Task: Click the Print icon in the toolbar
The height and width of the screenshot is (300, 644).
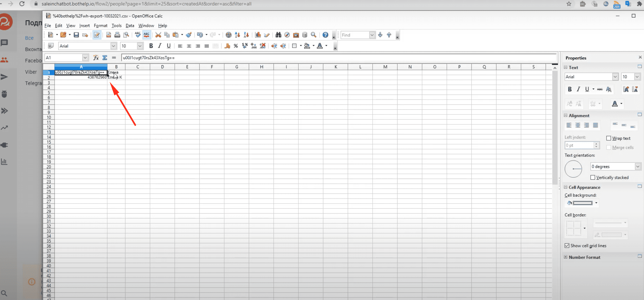Action: click(x=117, y=35)
